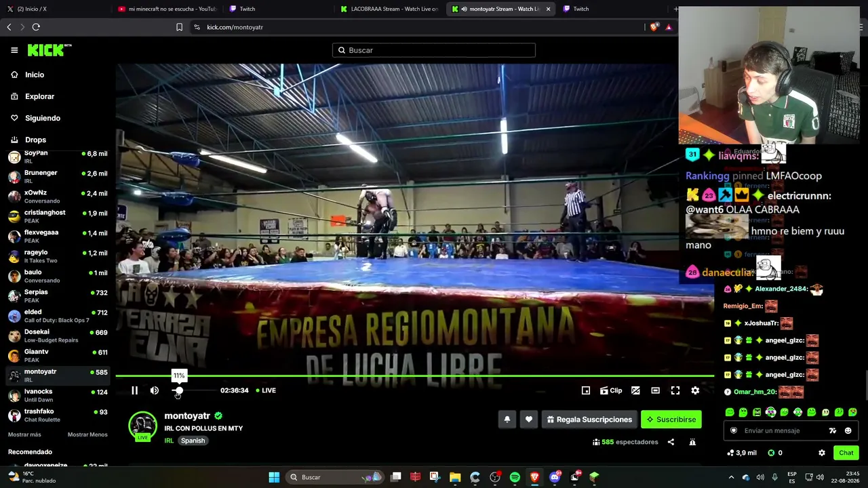
Task: Click Brave Shields icon in address bar
Action: click(654, 27)
